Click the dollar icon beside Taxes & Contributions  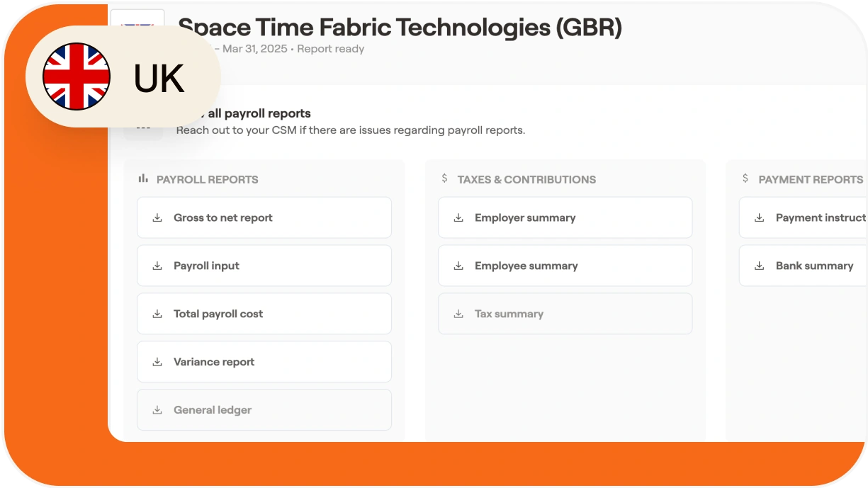pos(444,179)
